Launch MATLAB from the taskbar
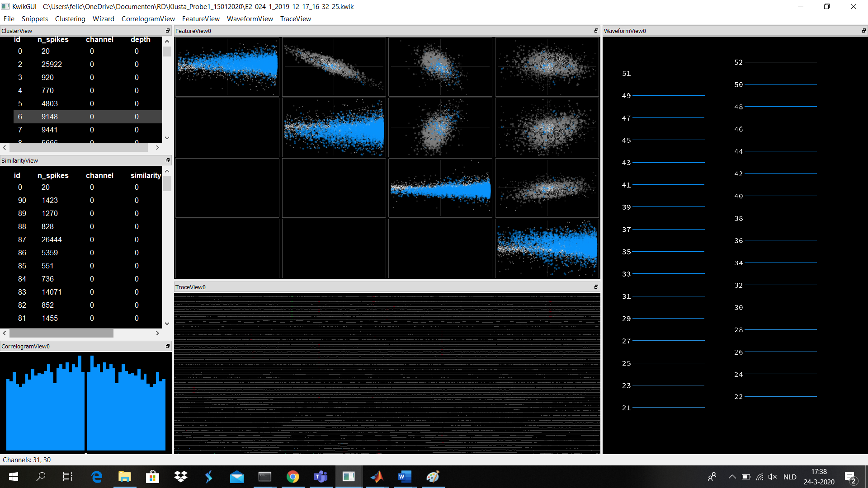Screen dimensions: 868x488 [377, 477]
